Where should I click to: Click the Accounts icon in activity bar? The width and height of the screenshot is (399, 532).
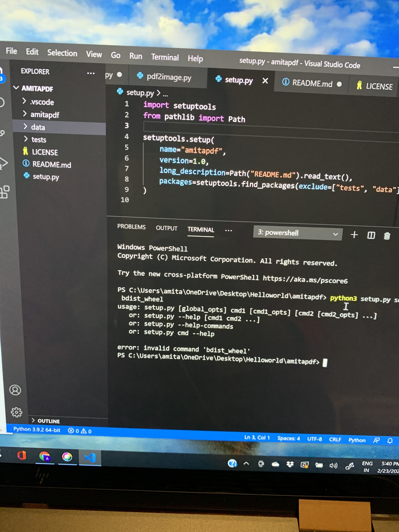point(15,390)
